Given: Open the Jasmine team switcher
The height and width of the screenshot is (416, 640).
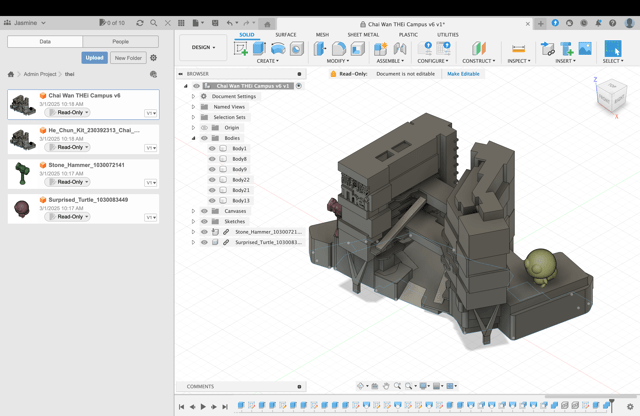Looking at the screenshot, I should 25,23.
